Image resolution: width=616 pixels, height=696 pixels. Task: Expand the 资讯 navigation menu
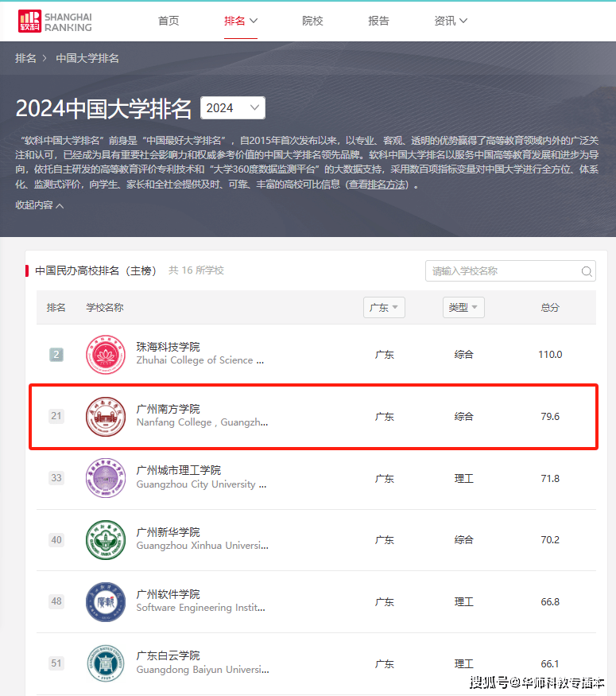451,21
